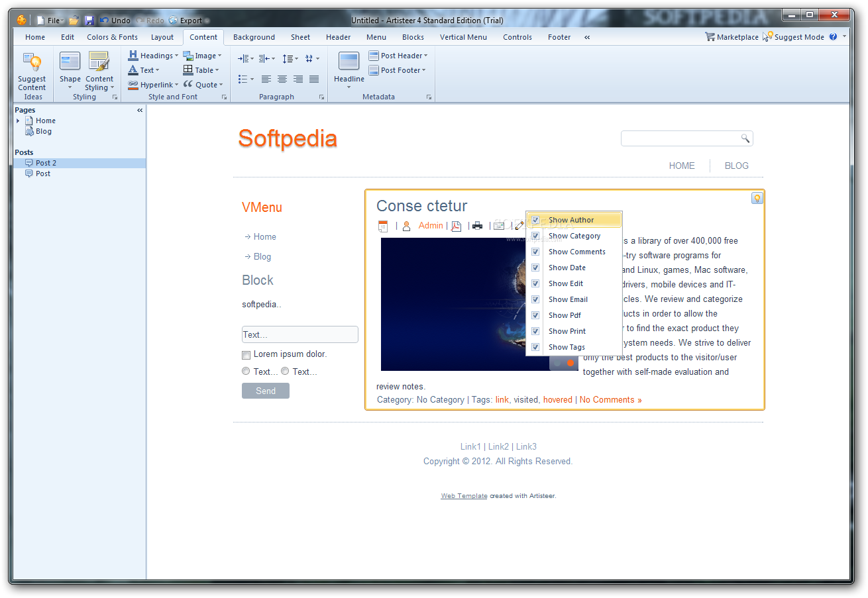Click the edit pencil icon in post header

pyautogui.click(x=519, y=226)
